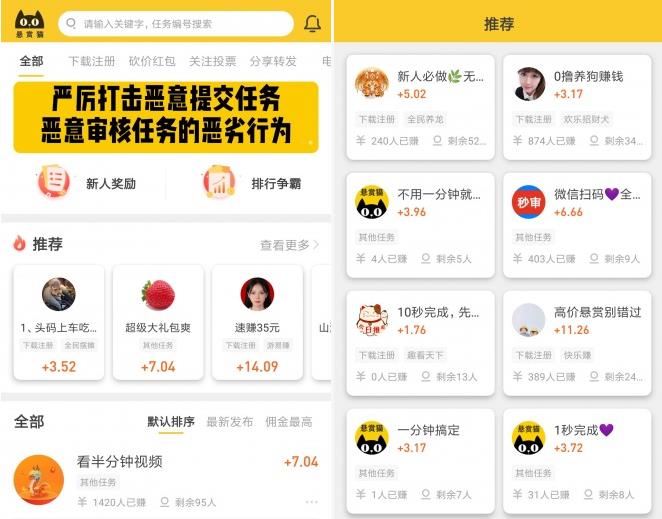
Task: Select the 分享转发 category tab
Action: click(273, 61)
